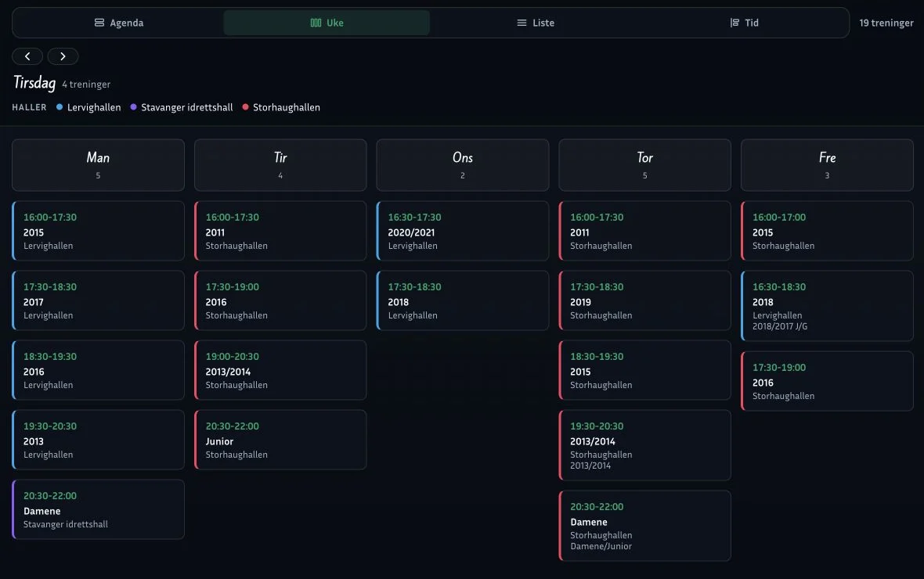This screenshot has height=579, width=924.
Task: Select the Uke week view tab
Action: [x=327, y=23]
